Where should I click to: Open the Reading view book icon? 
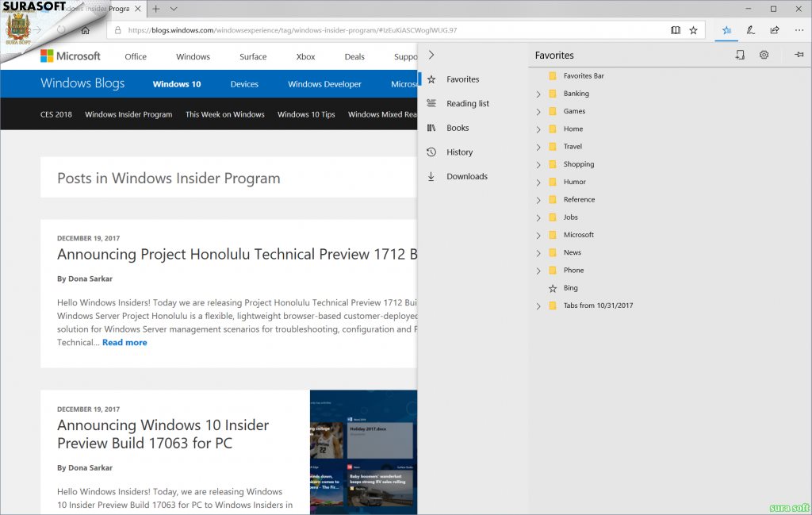click(x=676, y=30)
